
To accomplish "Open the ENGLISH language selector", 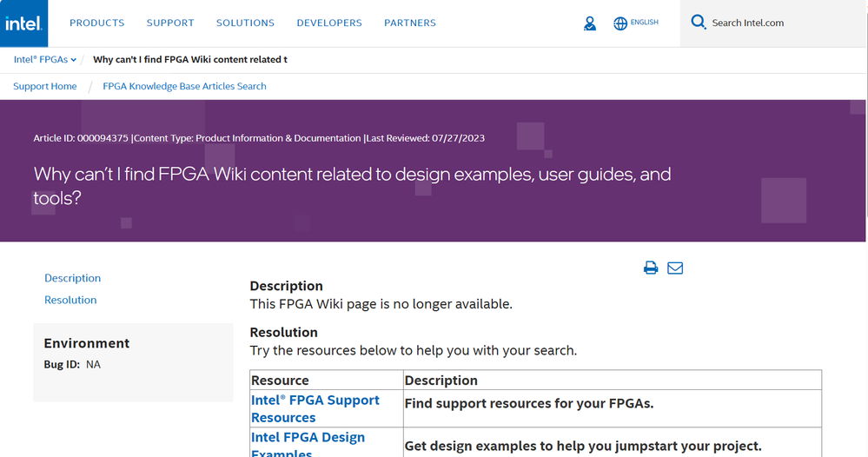I will click(x=645, y=23).
